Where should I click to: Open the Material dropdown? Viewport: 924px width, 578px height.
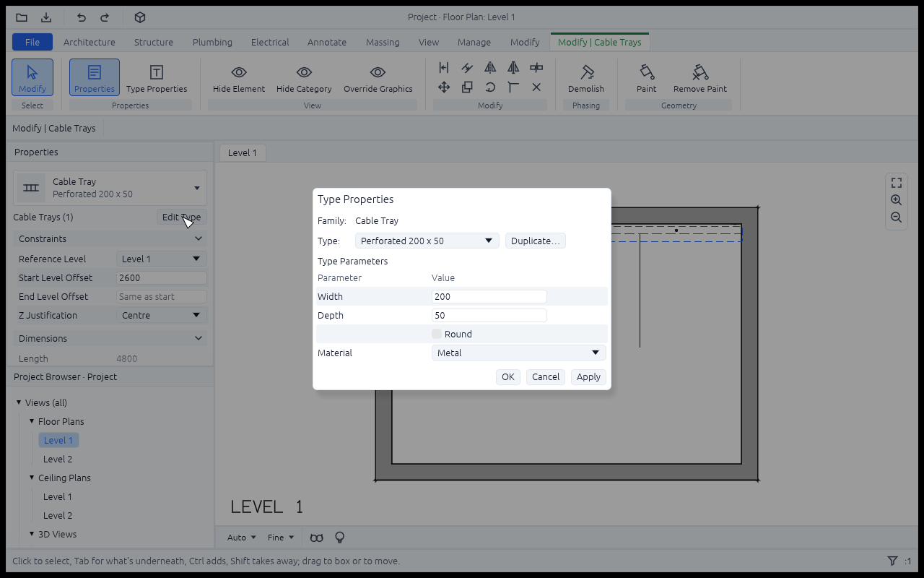tap(518, 353)
